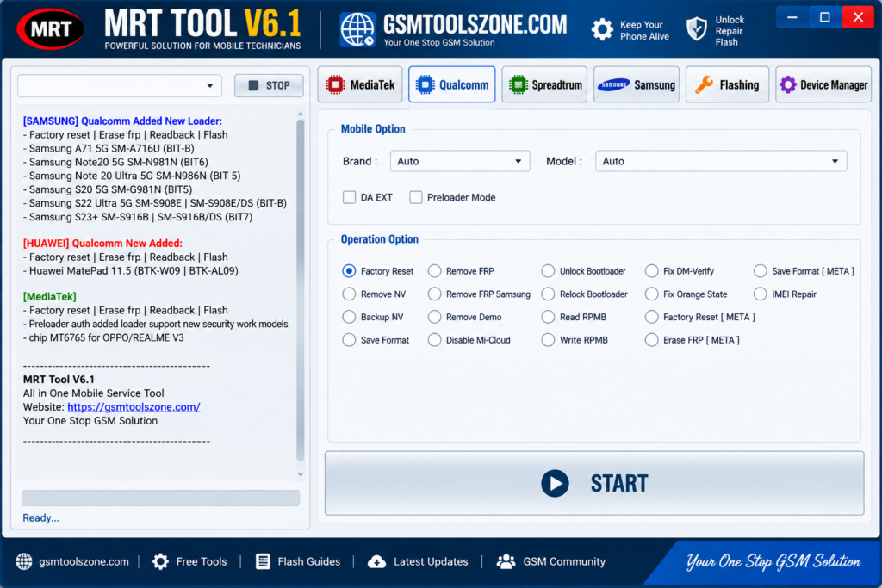Click the Keep Your Phone Alive text
The image size is (882, 588).
(644, 30)
